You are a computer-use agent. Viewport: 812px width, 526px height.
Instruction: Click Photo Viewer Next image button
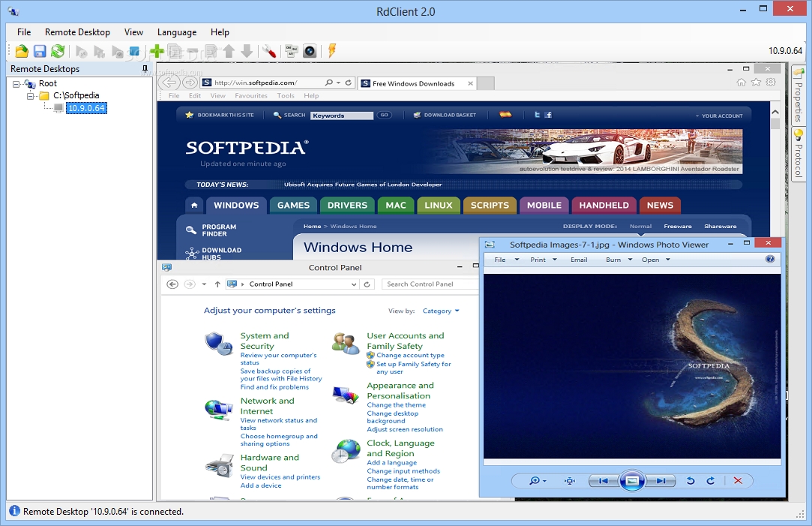(661, 481)
